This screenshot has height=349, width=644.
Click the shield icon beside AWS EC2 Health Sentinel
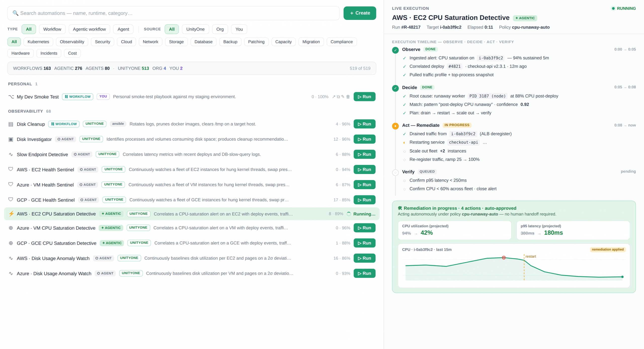11,169
